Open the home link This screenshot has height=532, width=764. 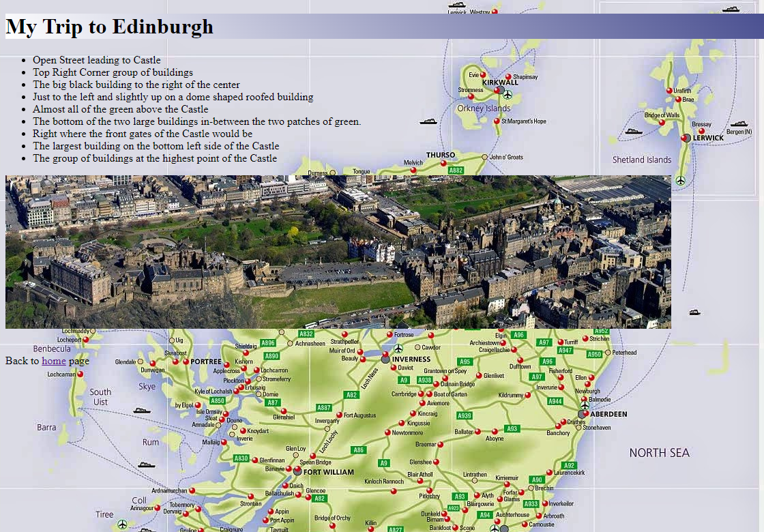point(54,361)
